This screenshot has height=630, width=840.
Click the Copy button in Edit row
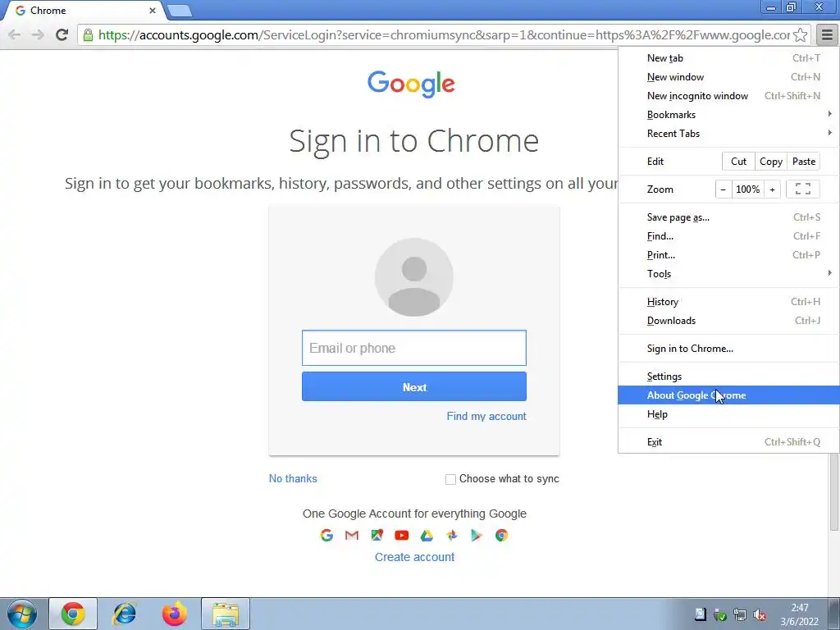[771, 162]
